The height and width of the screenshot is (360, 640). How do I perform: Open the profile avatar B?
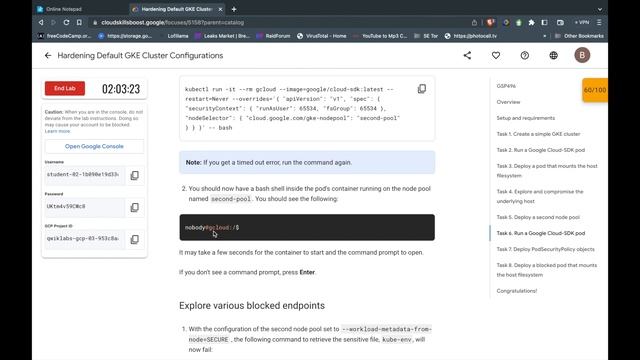[582, 55]
